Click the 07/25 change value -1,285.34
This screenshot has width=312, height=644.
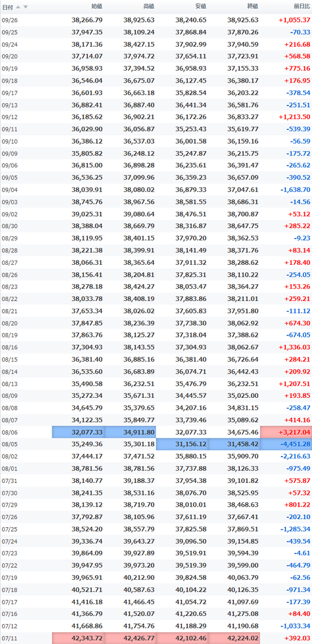(x=295, y=530)
